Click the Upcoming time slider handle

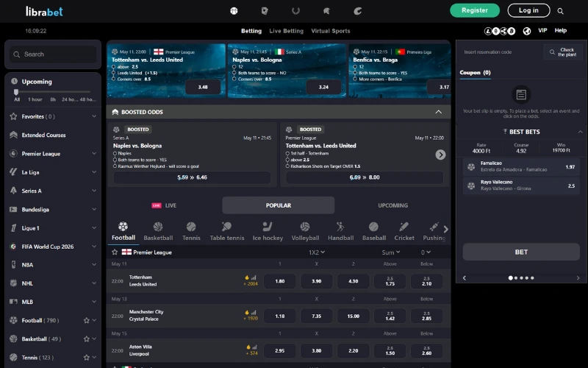click(16, 92)
